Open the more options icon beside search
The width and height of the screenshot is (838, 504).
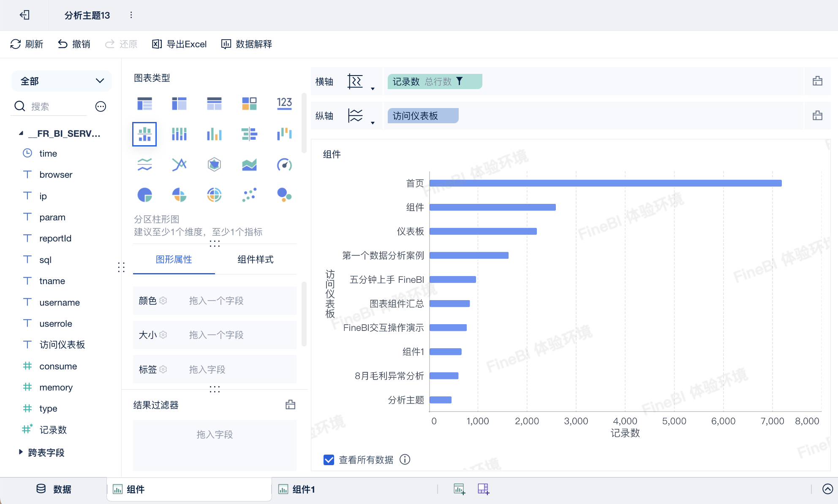pos(101,106)
